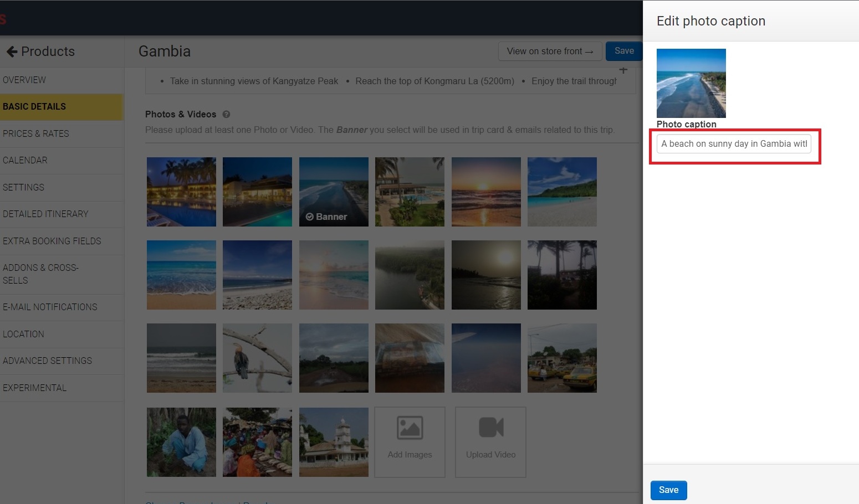Click the back arrow next to Products
This screenshot has height=504, width=859.
click(12, 52)
